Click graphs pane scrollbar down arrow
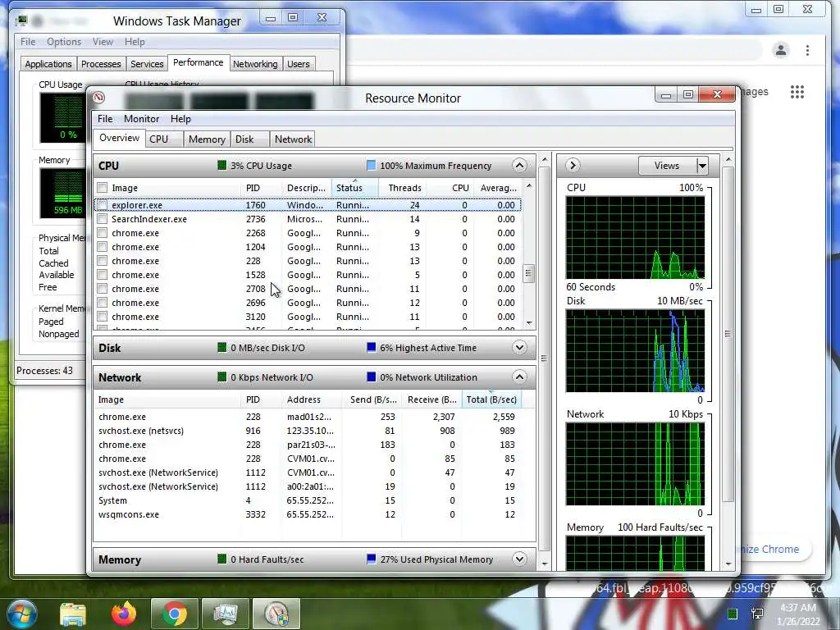840x630 pixels. (x=728, y=564)
